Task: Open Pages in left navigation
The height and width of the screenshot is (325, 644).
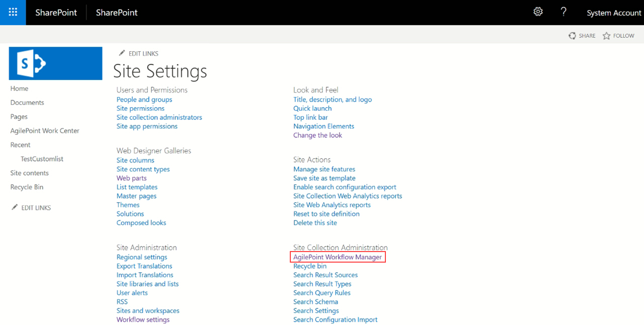Action: pos(19,117)
